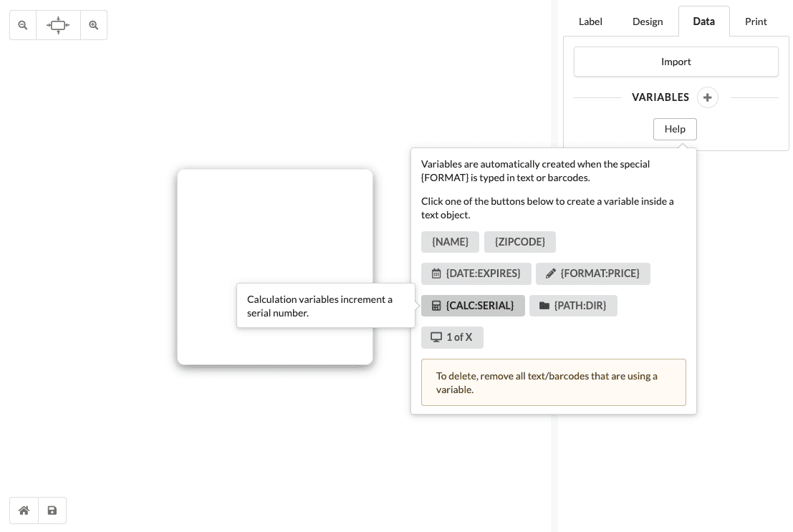Insert the {NAME} variable

pos(450,242)
